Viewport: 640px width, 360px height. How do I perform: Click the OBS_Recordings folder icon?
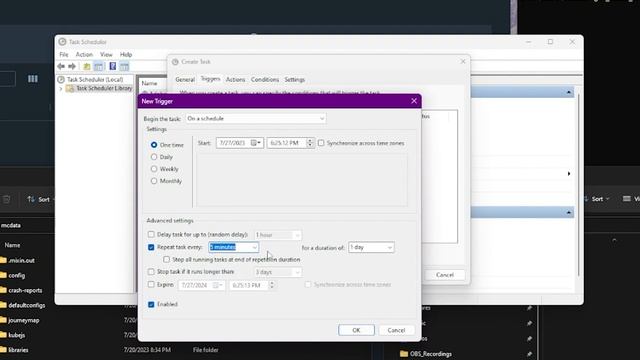click(x=404, y=353)
